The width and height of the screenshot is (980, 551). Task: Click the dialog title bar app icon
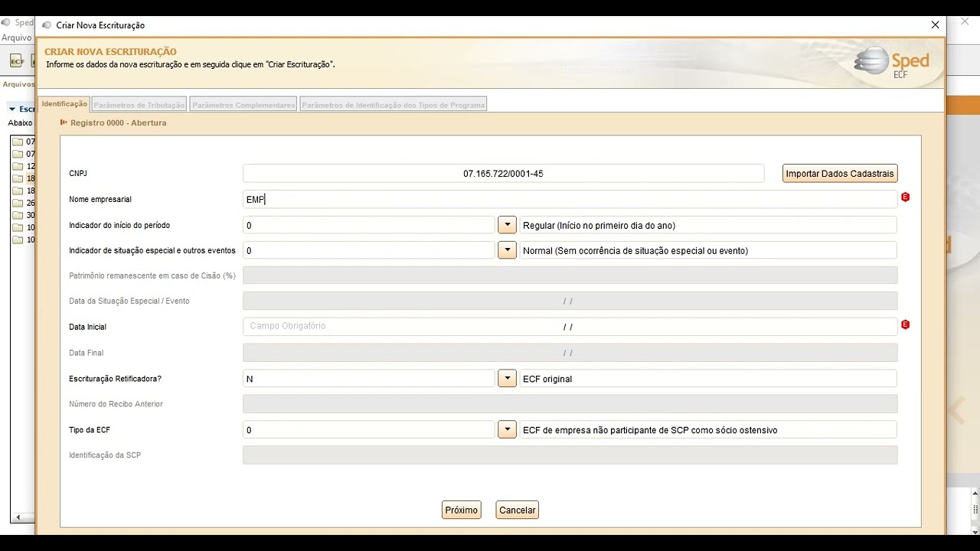tap(47, 25)
